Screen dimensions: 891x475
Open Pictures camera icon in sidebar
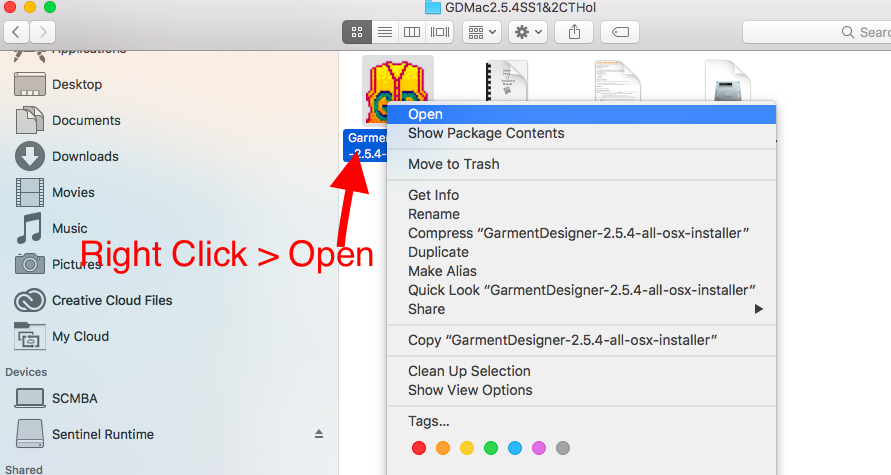(x=30, y=264)
